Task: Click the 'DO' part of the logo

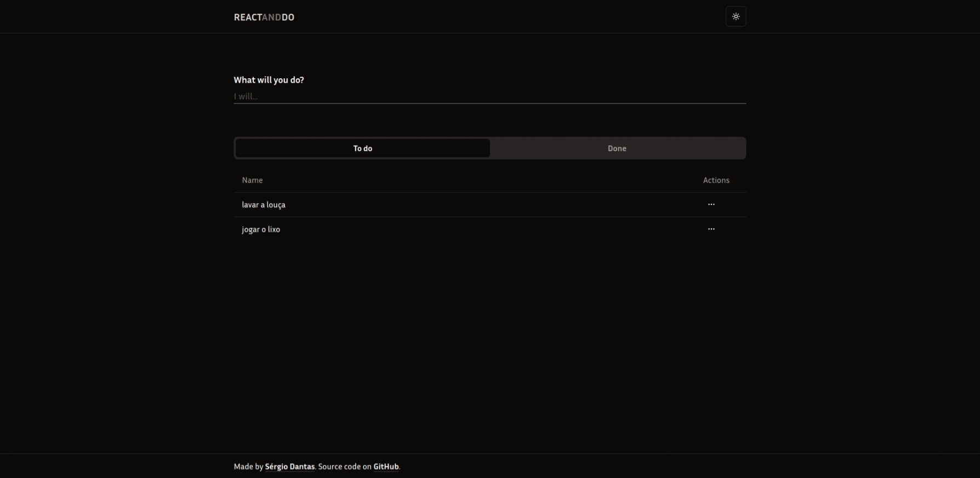Action: coord(288,18)
